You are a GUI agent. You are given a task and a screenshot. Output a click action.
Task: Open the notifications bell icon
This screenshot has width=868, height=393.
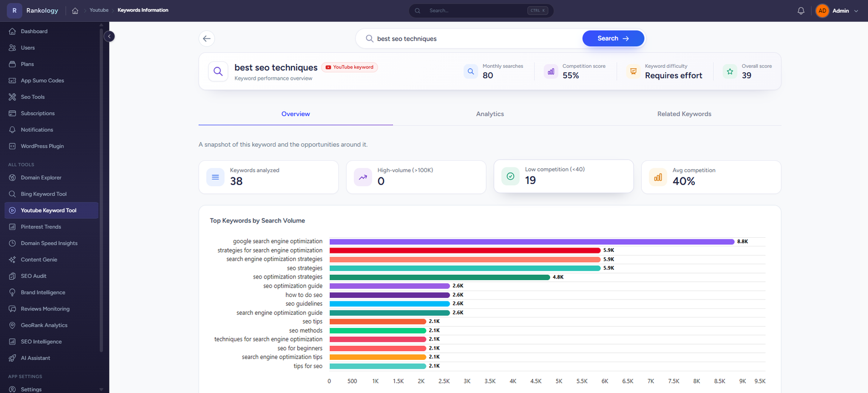coord(801,10)
